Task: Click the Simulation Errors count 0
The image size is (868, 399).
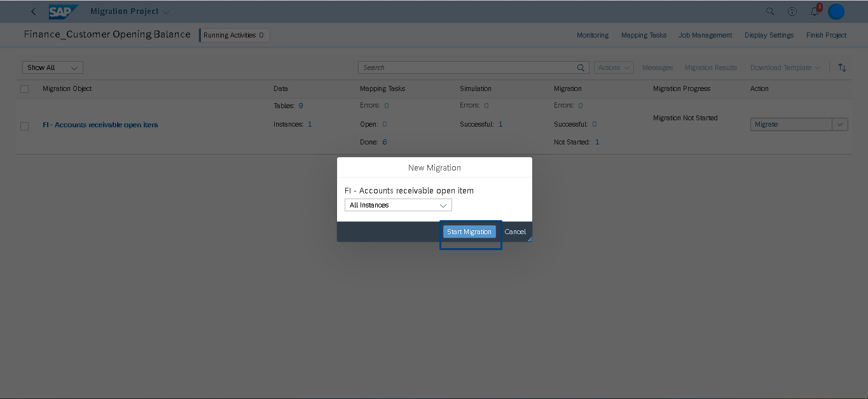Action: tap(486, 106)
